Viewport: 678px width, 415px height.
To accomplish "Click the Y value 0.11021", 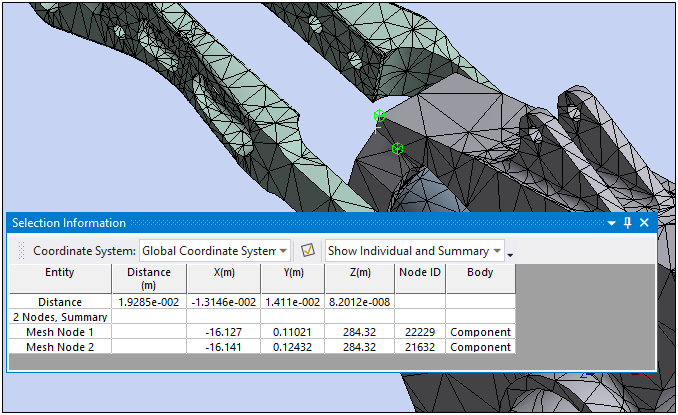I will 293,332.
